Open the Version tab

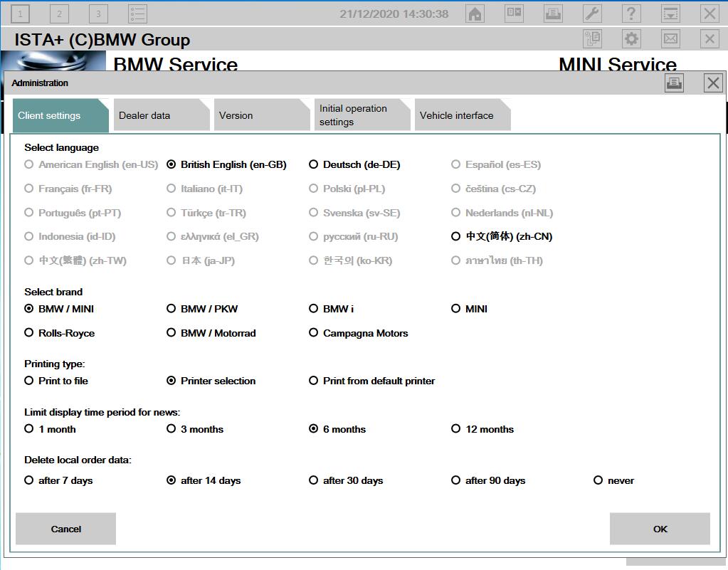tap(261, 115)
